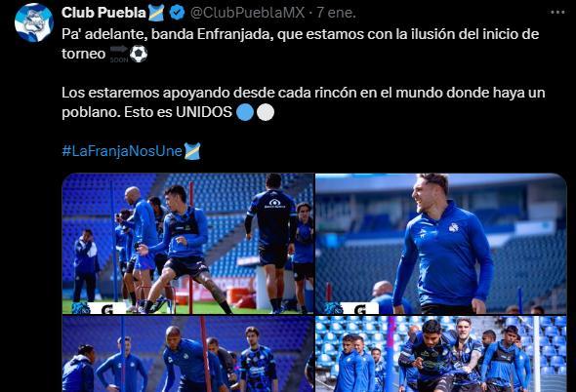576x392 pixels.
Task: Click the 7 ene. timestamp
Action: coord(336,13)
